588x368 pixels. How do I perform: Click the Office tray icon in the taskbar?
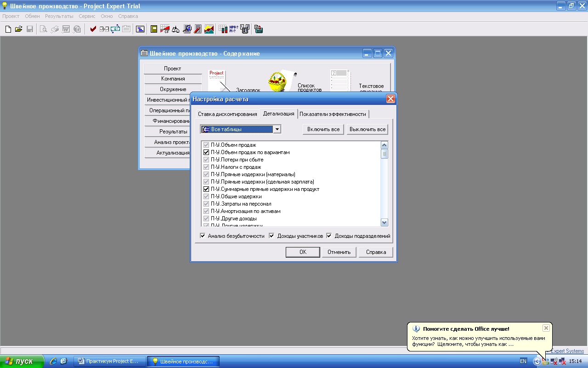(x=546, y=362)
